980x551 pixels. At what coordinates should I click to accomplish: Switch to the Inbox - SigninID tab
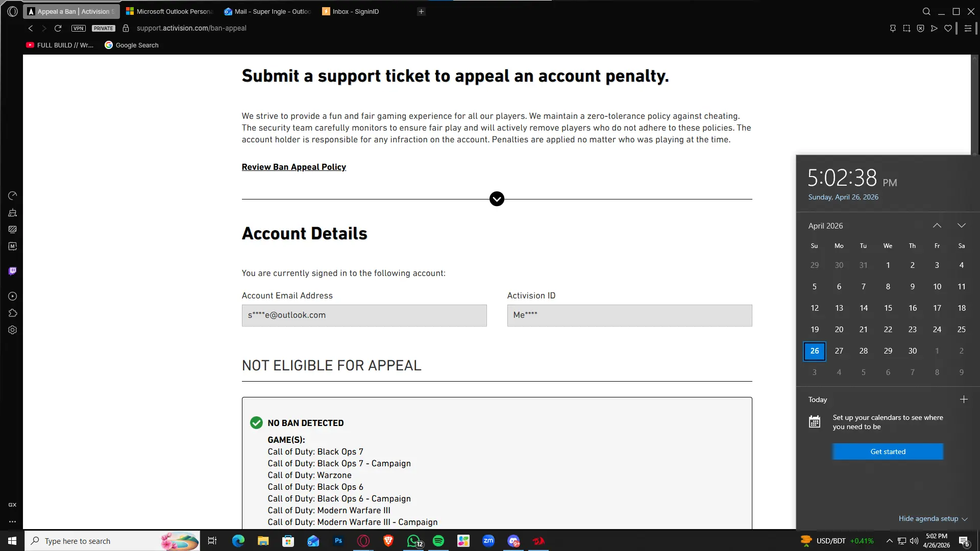click(355, 11)
